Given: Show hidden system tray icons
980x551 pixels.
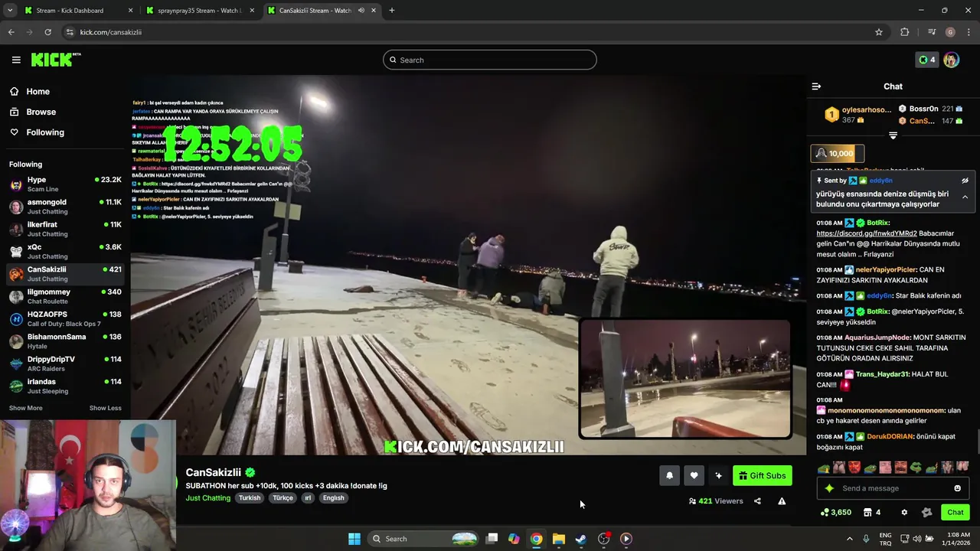Looking at the screenshot, I should tap(848, 538).
